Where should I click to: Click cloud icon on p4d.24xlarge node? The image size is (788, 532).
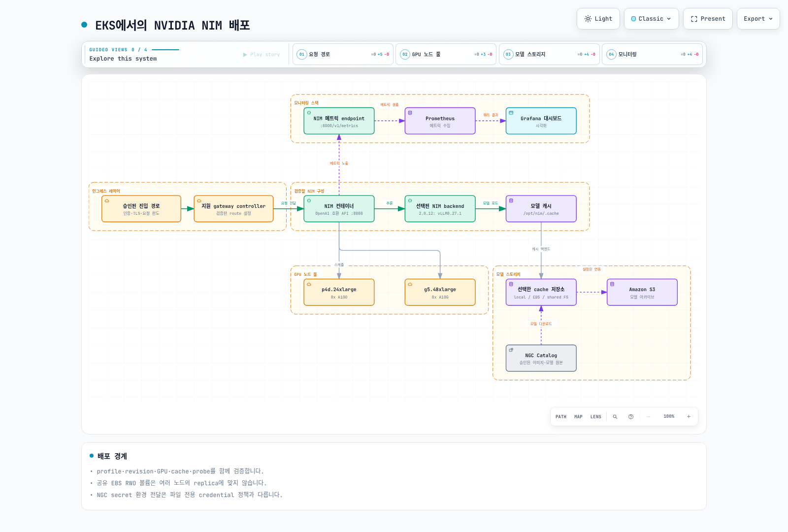(309, 284)
